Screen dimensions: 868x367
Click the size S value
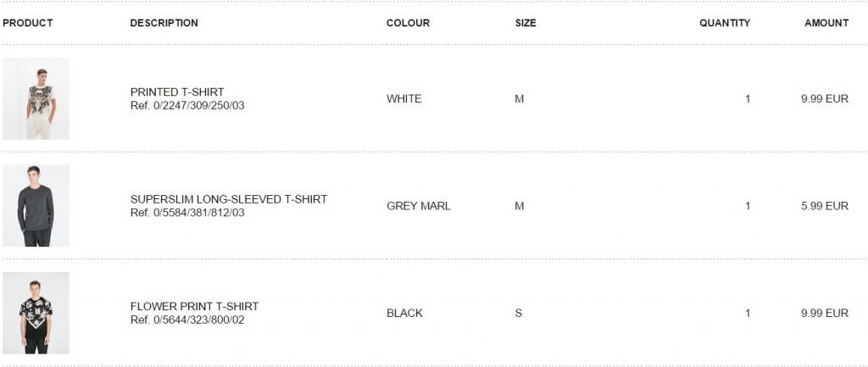tap(518, 313)
